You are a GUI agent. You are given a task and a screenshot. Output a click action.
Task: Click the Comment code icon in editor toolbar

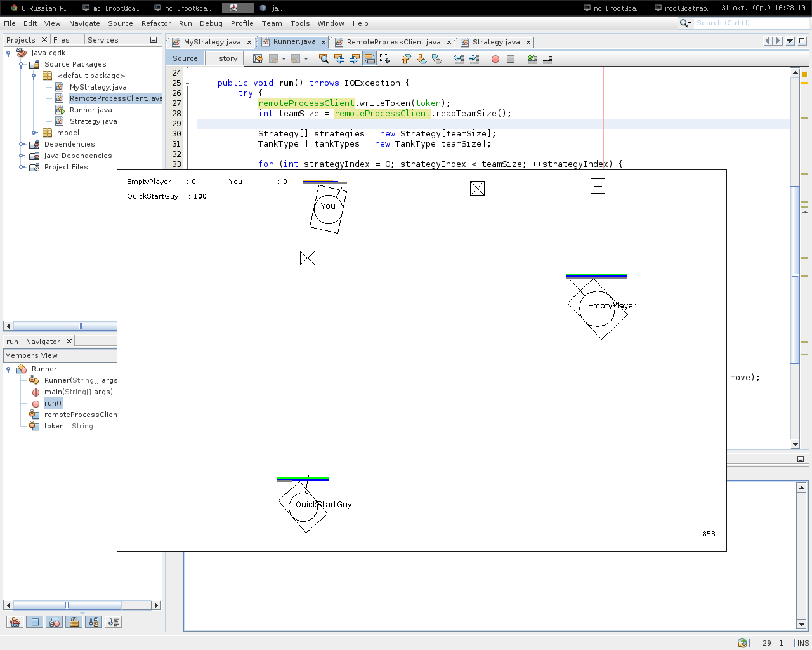click(532, 59)
